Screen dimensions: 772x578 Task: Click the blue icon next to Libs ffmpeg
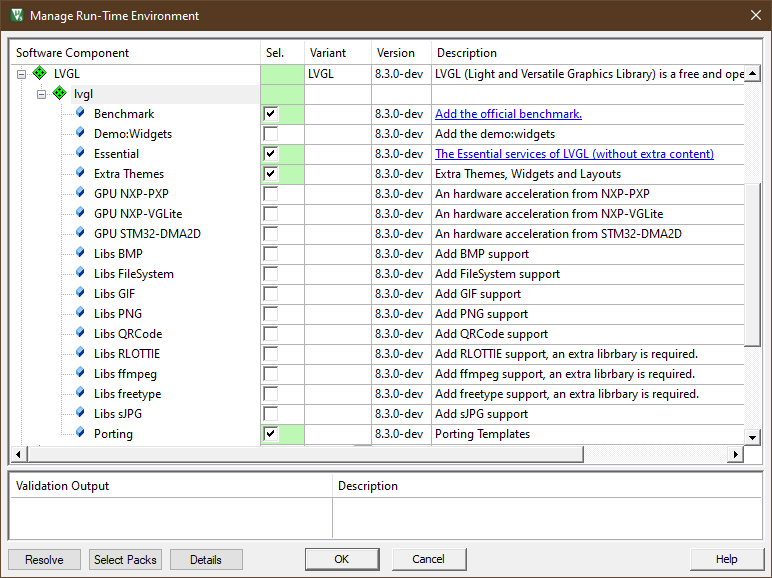coord(80,373)
